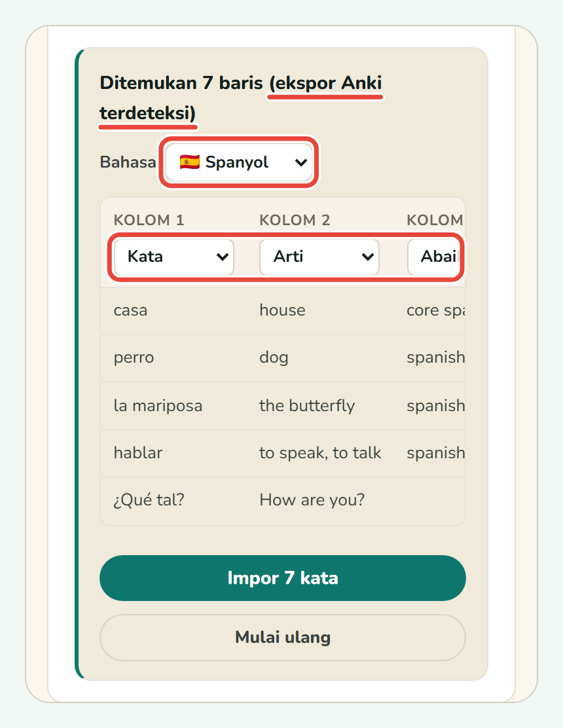Click the meaning to speak, to talk
The height and width of the screenshot is (728, 563).
coord(320,453)
